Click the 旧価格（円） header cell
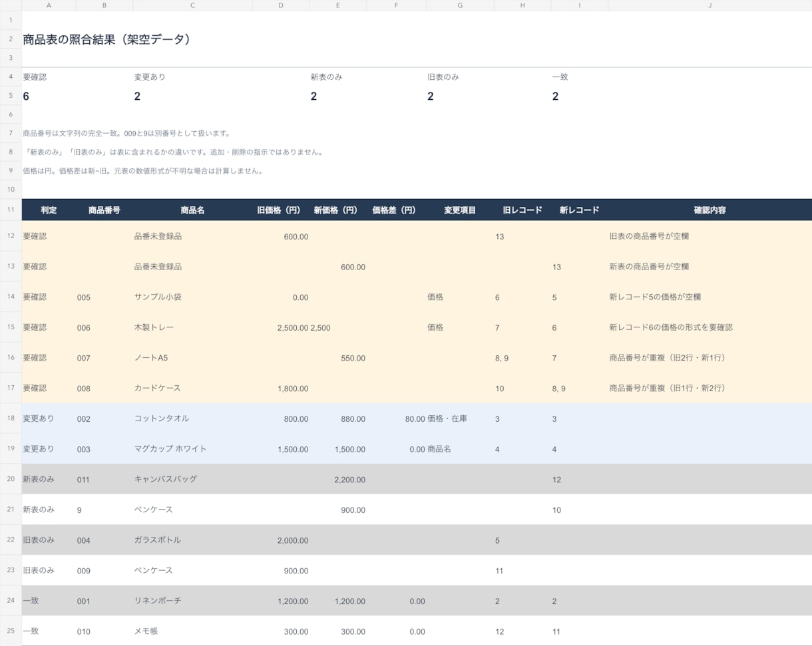Image resolution: width=812 pixels, height=646 pixels. point(281,210)
